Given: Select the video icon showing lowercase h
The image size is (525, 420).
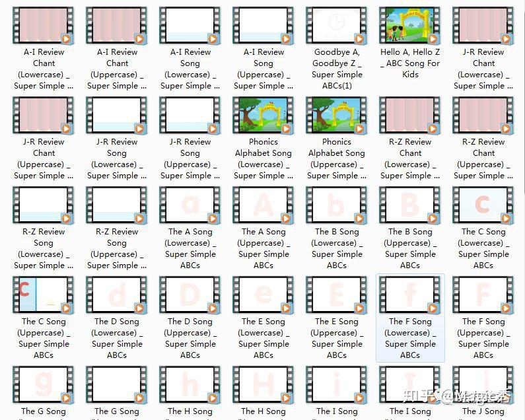Looking at the screenshot, I should coord(190,384).
